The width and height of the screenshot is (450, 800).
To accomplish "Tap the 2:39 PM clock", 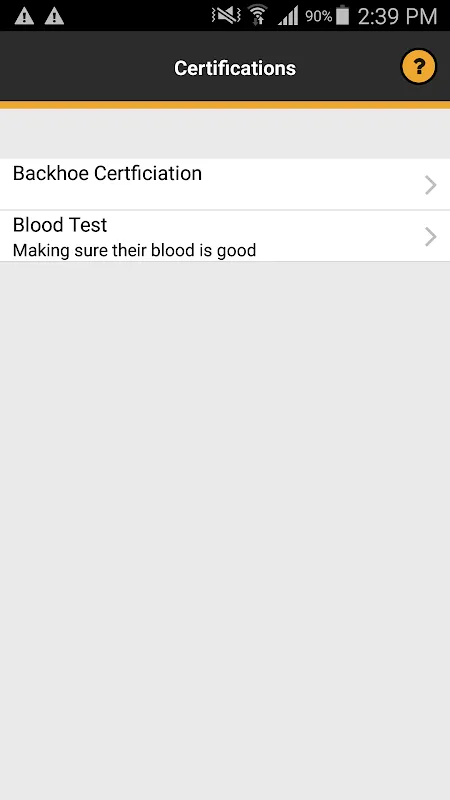I will (x=397, y=16).
